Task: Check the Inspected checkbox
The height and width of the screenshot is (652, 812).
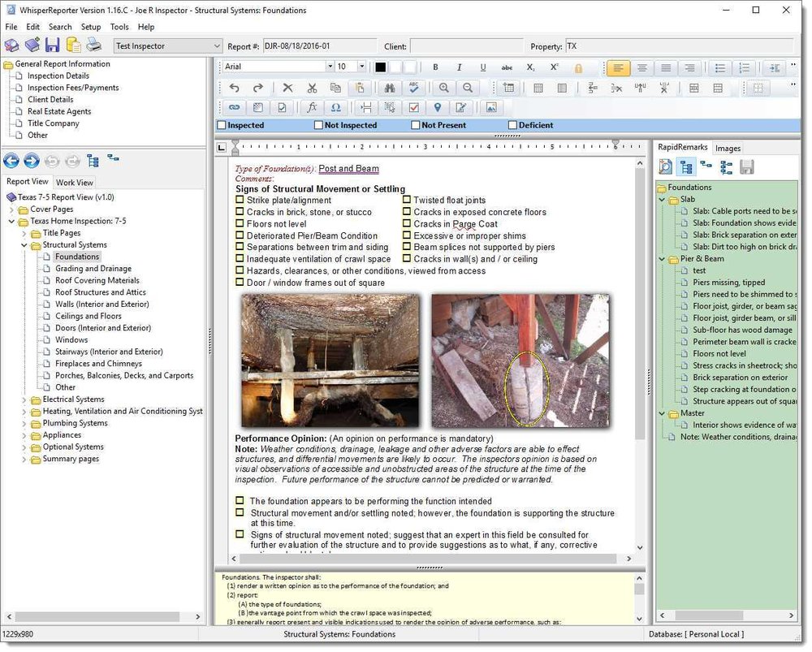Action: coord(222,125)
